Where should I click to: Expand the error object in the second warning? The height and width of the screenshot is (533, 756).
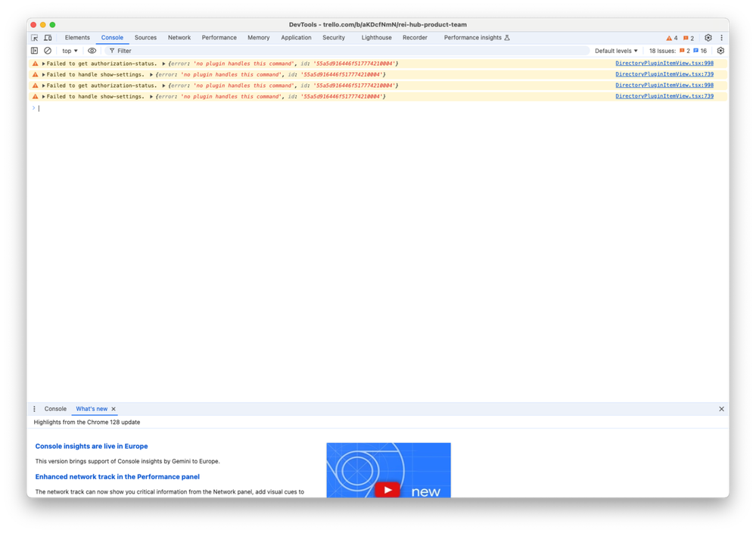coord(151,75)
